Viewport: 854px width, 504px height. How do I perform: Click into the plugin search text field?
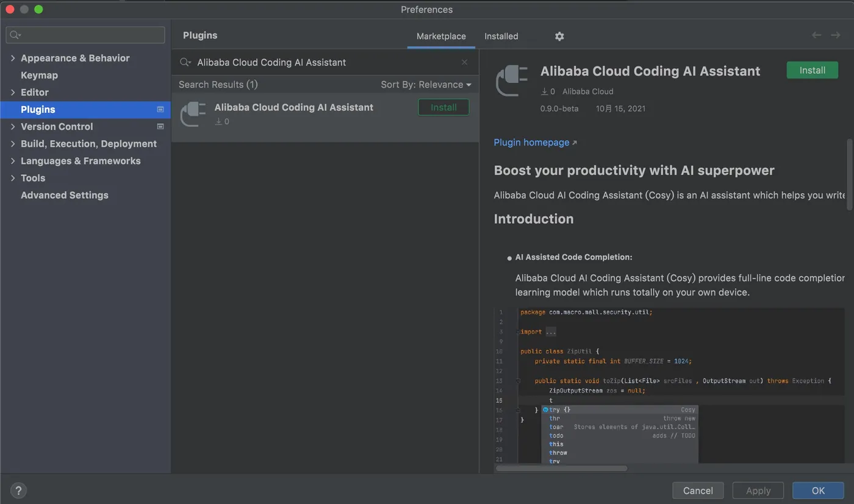pyautogui.click(x=326, y=62)
